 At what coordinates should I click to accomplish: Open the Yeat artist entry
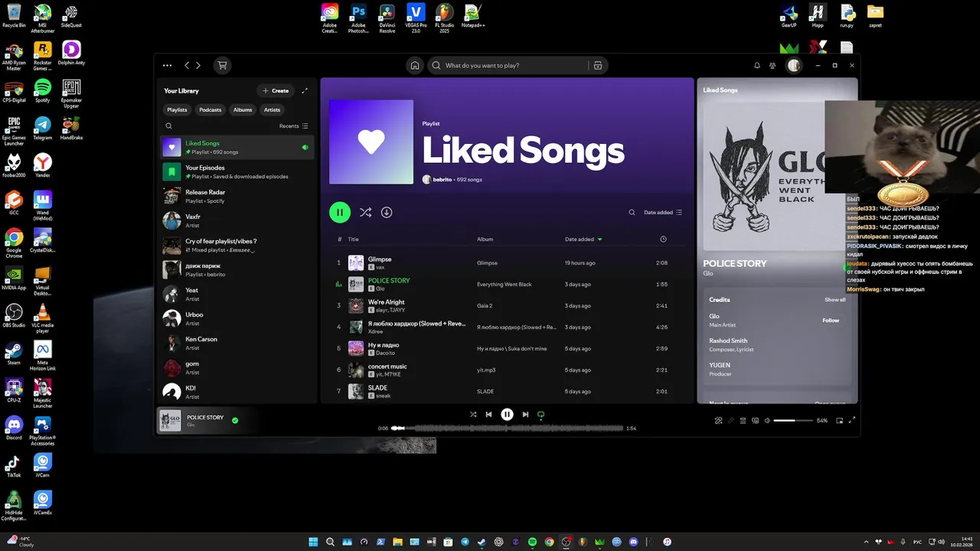(x=237, y=295)
